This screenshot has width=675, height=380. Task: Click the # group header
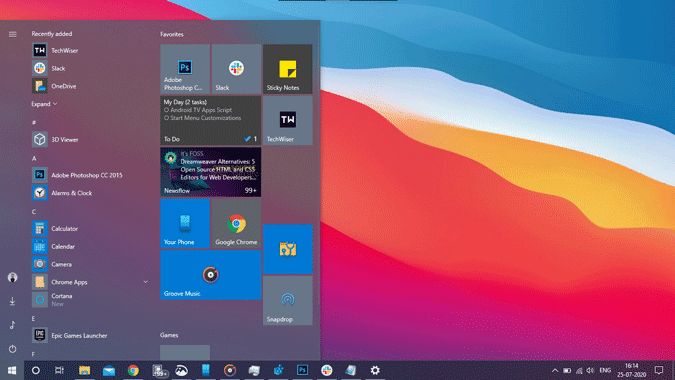(34, 123)
